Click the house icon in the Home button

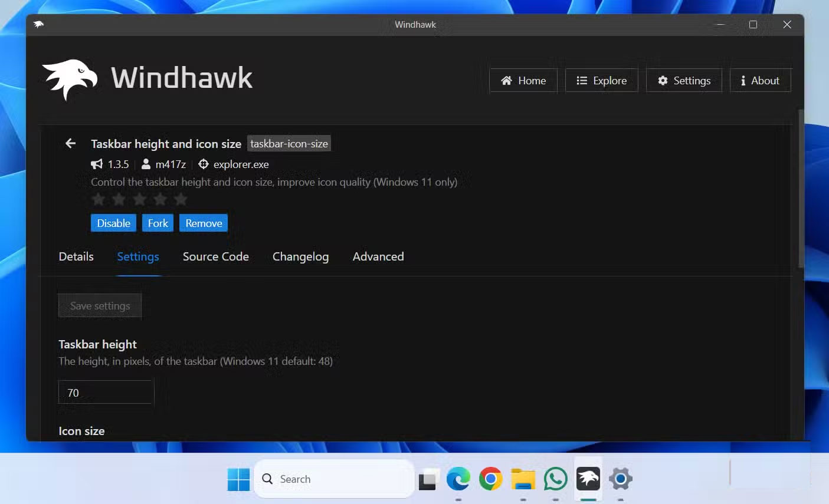[506, 80]
